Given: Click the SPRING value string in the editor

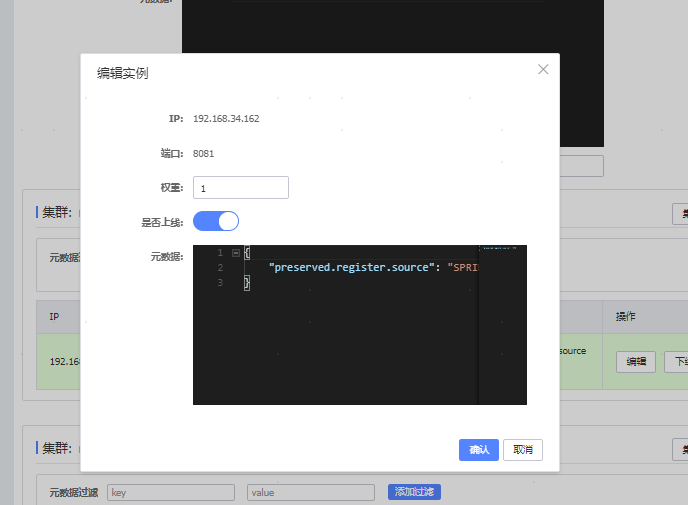Looking at the screenshot, I should (462, 268).
